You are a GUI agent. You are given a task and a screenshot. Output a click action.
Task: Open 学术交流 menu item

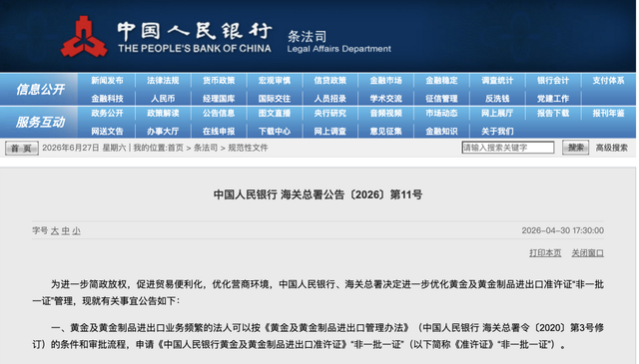386,99
